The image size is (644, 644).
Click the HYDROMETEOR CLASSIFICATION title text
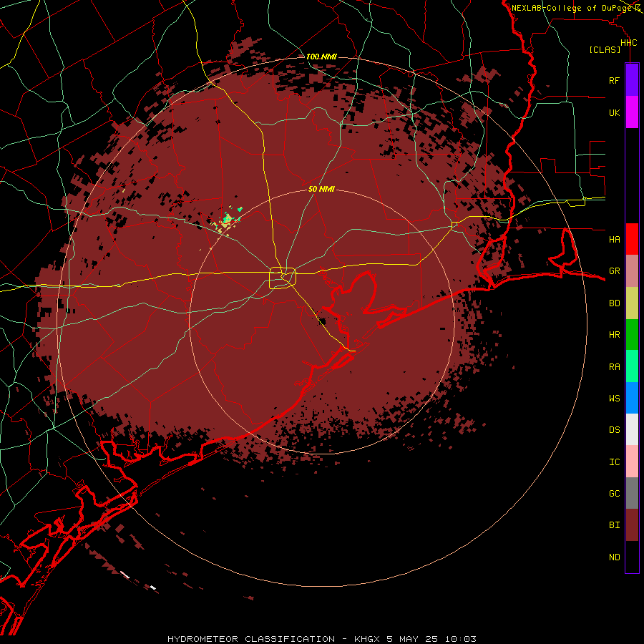point(251,639)
